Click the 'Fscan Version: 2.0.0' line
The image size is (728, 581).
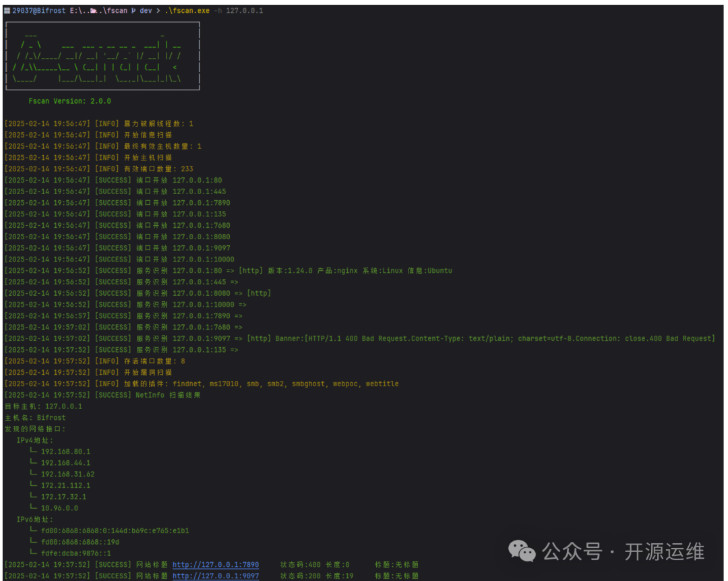[69, 101]
